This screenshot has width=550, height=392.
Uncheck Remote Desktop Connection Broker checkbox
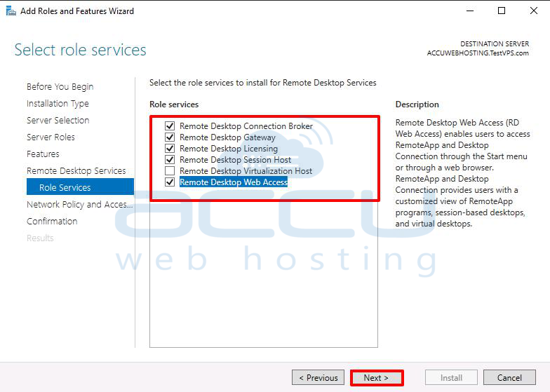tap(170, 126)
